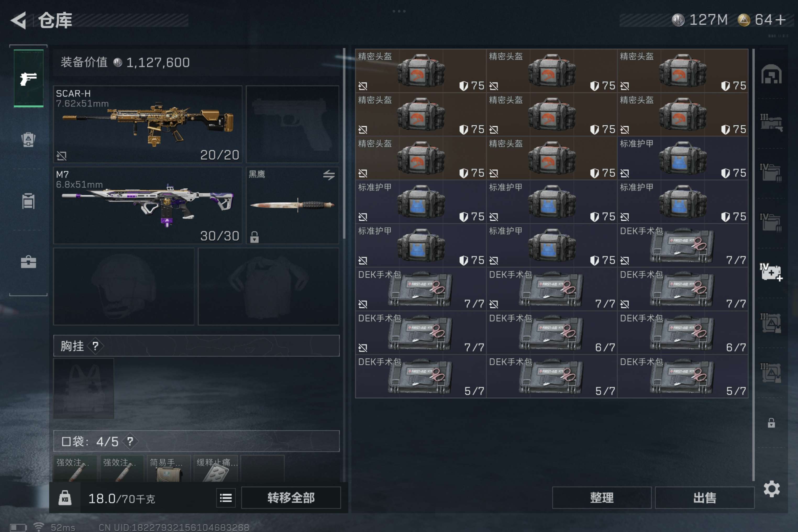Toggle the lock icon under 黑鹰 knife
This screenshot has height=532, width=798.
254,237
